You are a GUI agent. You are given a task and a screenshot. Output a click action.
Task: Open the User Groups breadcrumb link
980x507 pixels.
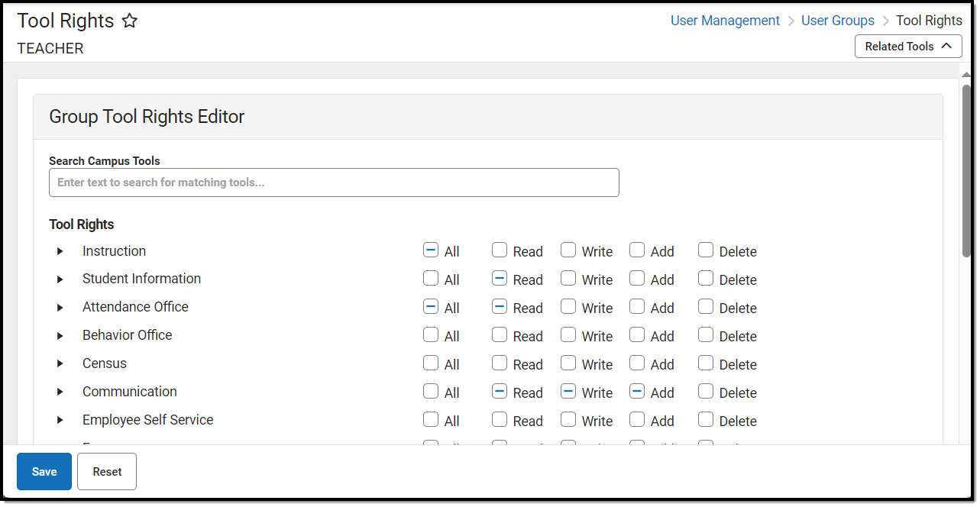837,21
